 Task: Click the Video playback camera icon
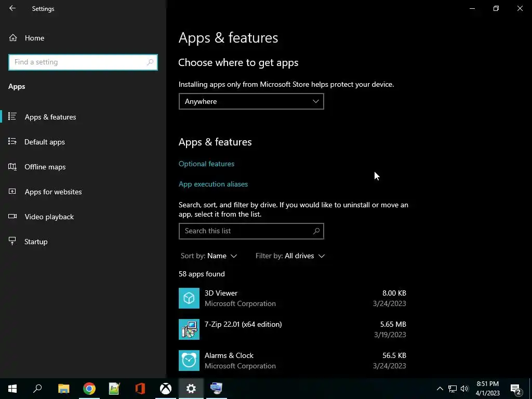tap(12, 216)
